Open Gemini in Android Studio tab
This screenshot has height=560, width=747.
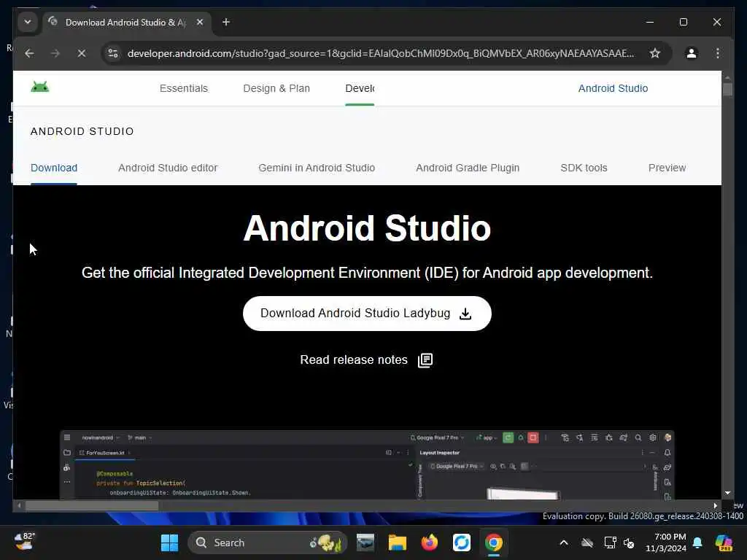point(317,168)
